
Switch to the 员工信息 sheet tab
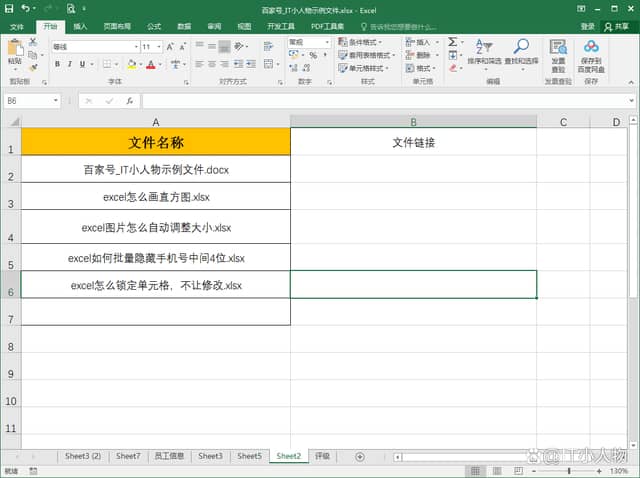point(169,456)
